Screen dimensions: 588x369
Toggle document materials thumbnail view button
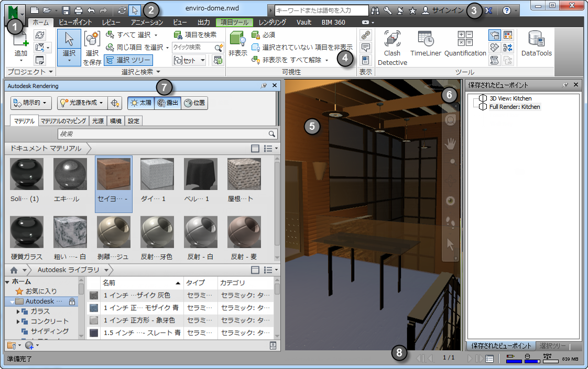coord(255,149)
